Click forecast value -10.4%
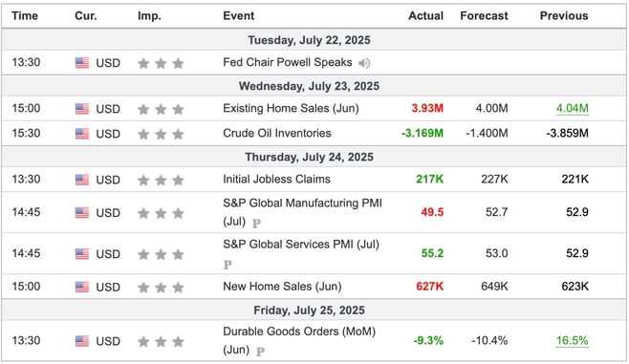The width and height of the screenshot is (629, 364). [489, 341]
